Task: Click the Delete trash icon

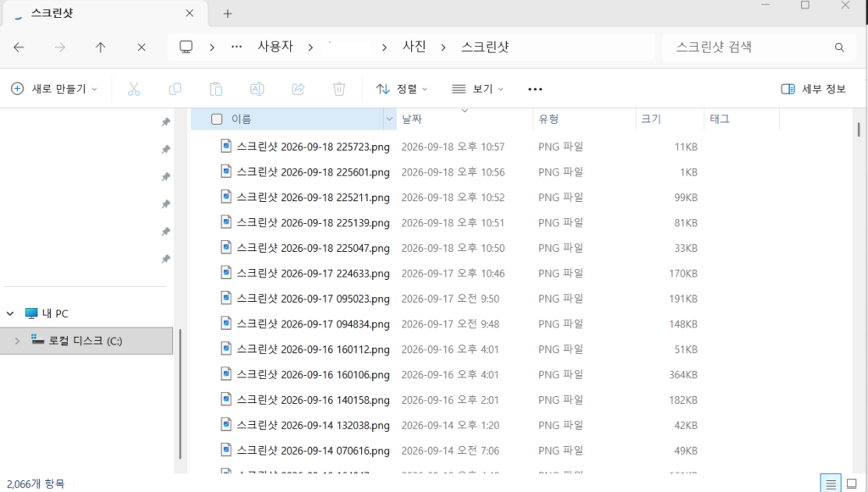Action: pyautogui.click(x=339, y=89)
